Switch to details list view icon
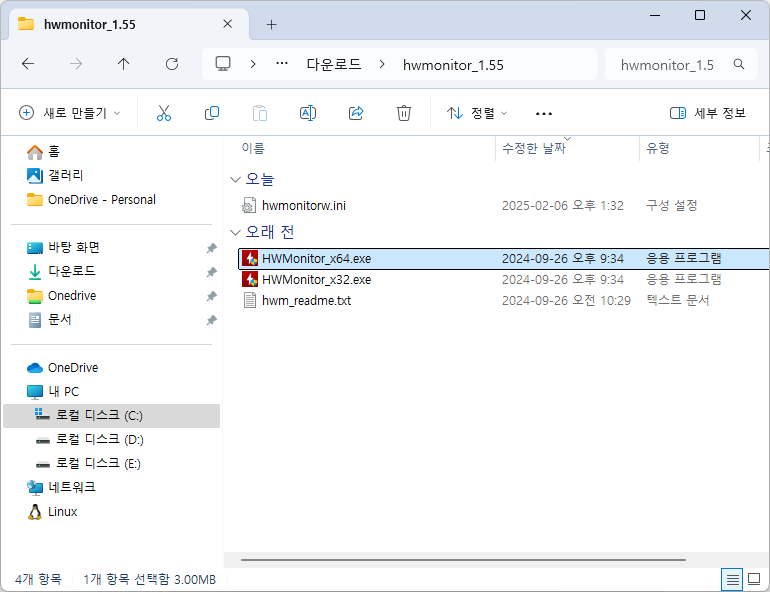Image resolution: width=770 pixels, height=592 pixels. (x=732, y=580)
